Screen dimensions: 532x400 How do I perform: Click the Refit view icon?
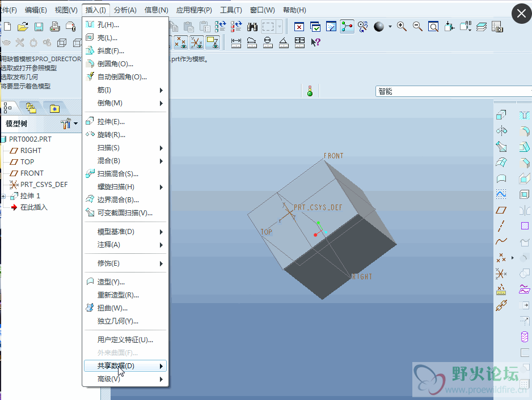tap(433, 27)
